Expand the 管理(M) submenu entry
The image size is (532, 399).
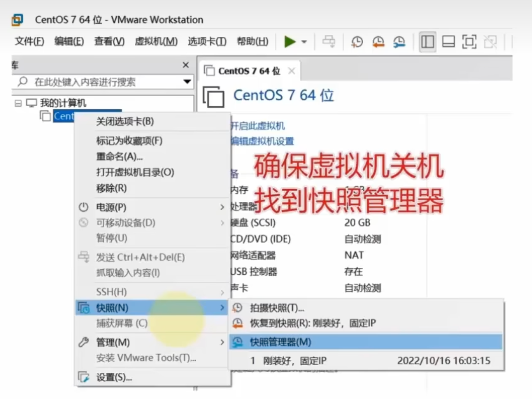152,342
